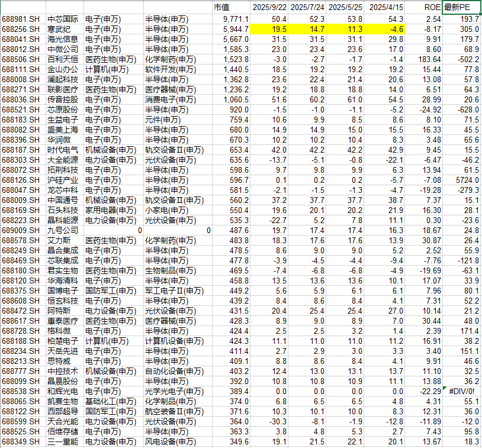
Task: Select PE value -628.0
Action: 461,109
